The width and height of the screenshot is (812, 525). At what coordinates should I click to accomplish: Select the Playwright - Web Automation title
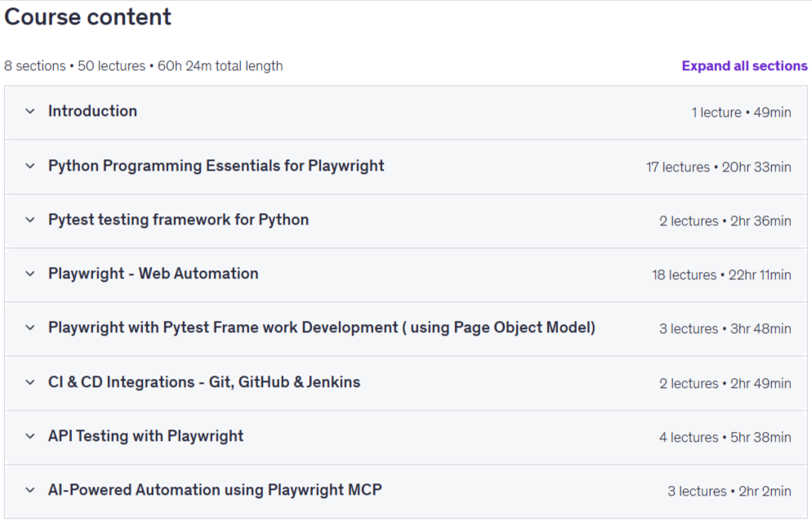click(154, 274)
